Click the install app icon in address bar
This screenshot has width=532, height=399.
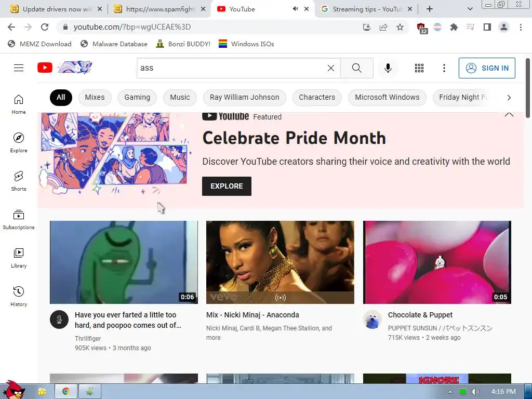366,27
